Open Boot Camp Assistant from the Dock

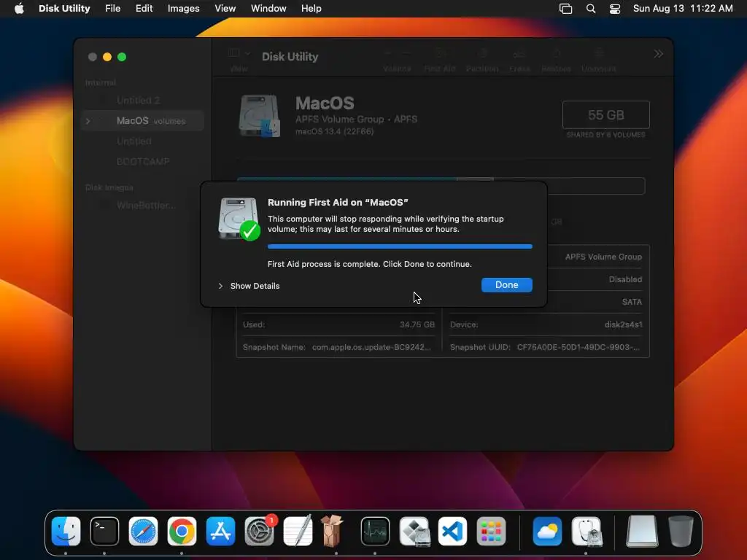tap(414, 531)
